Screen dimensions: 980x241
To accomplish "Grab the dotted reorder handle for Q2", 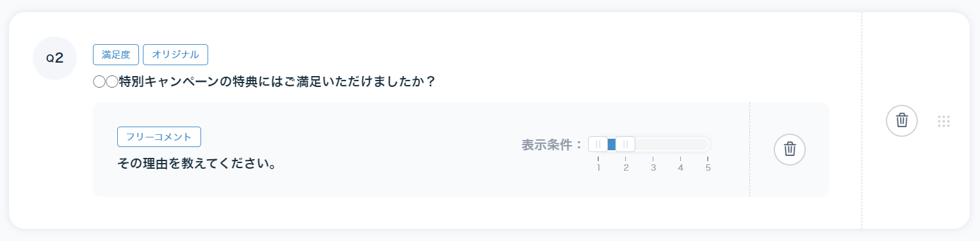I will pos(943,121).
